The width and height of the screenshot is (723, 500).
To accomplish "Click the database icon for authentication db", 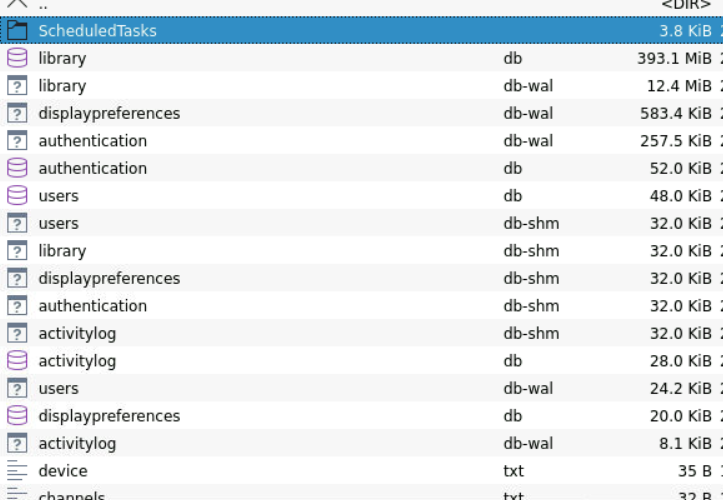I will (x=17, y=168).
